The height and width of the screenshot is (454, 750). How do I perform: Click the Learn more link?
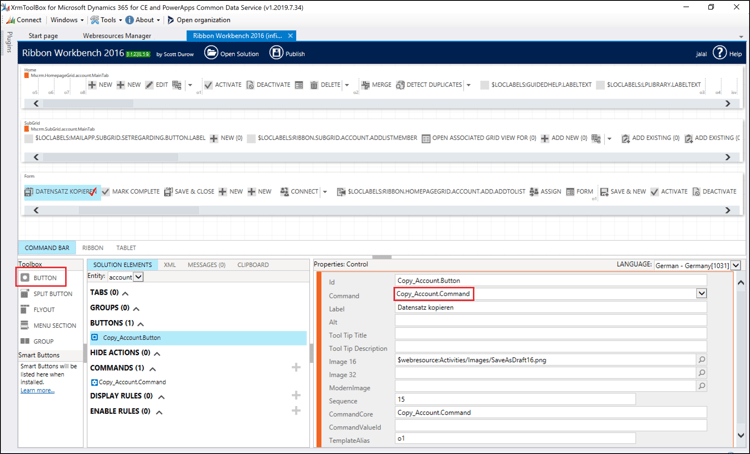[x=37, y=390]
